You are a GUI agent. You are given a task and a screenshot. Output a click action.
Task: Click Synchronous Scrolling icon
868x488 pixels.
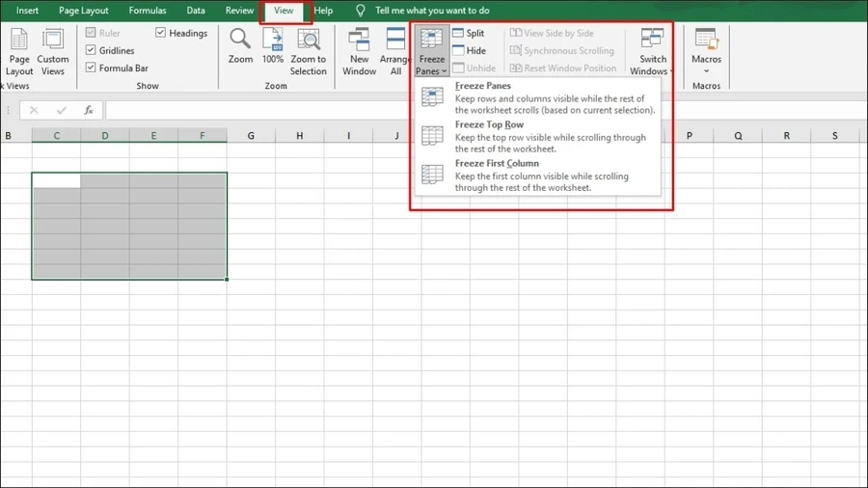[x=515, y=50]
